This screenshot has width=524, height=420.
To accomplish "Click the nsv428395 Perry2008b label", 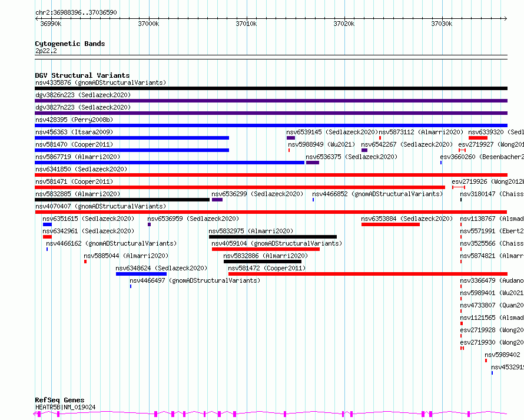I will (74, 120).
